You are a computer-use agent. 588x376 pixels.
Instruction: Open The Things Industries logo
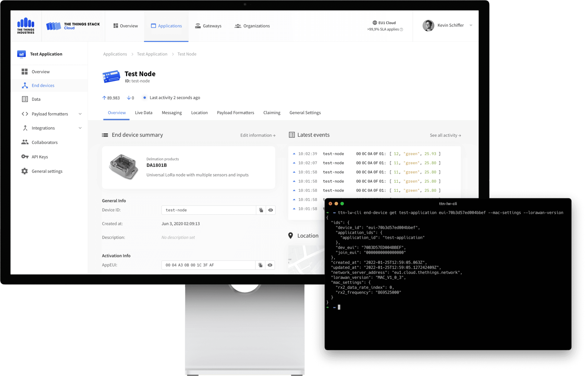(26, 26)
